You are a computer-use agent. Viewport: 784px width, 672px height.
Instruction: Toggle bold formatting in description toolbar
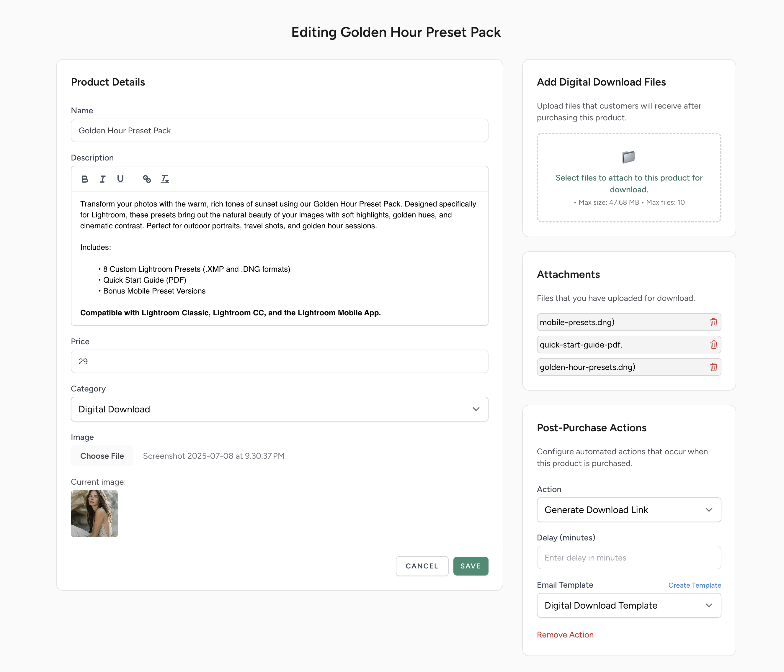[85, 179]
